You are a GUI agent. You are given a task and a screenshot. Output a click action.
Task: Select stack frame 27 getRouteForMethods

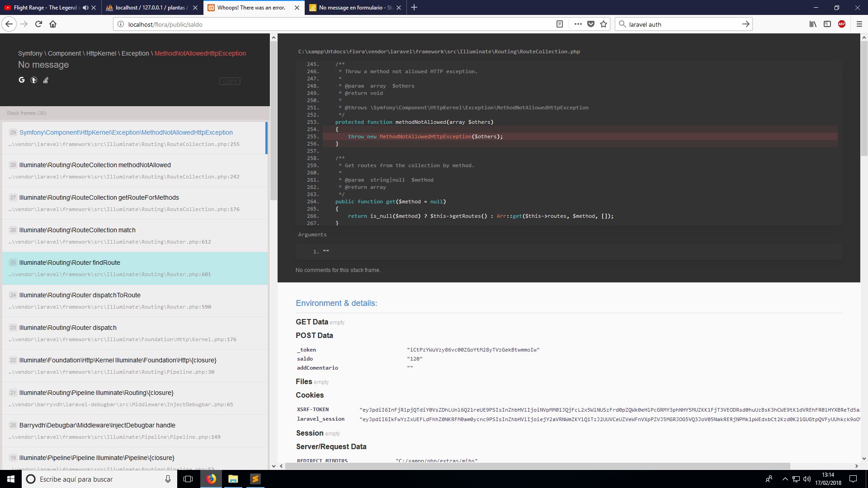135,203
